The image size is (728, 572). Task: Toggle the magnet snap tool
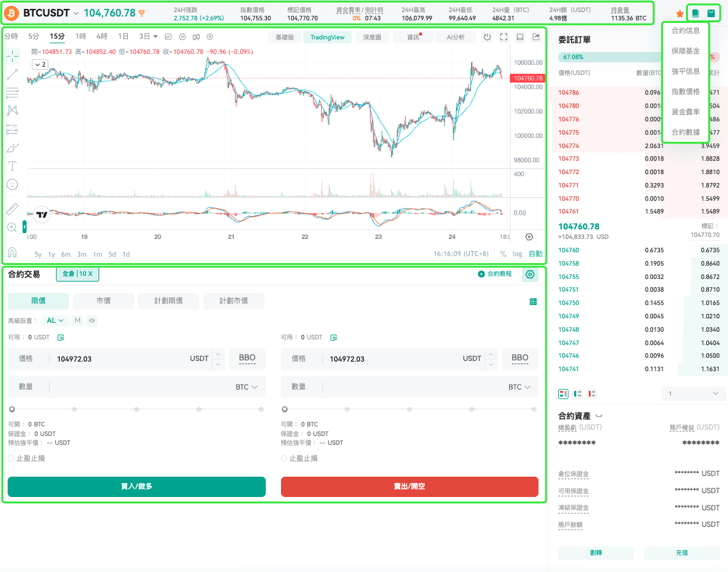(x=13, y=252)
